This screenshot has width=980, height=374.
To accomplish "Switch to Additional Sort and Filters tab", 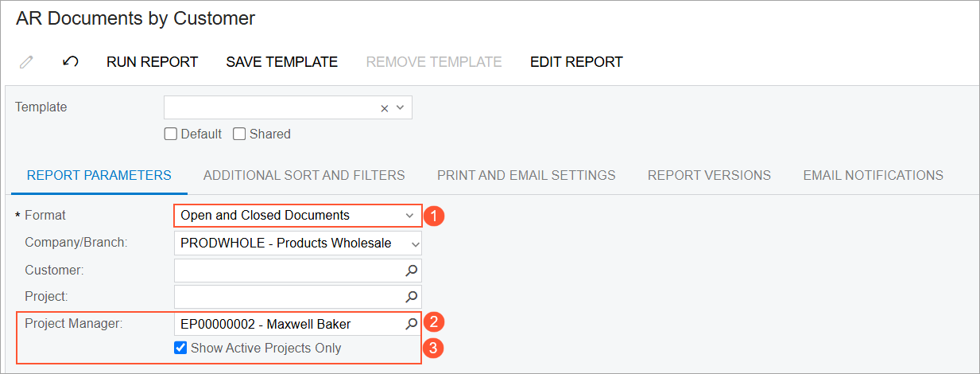I will [304, 175].
